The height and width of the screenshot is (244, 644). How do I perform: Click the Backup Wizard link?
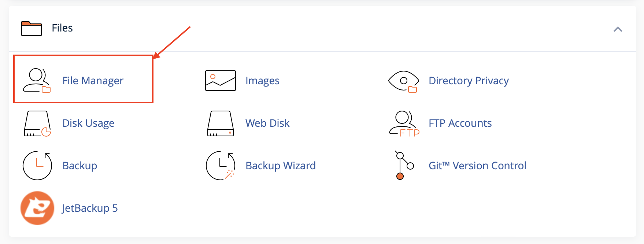click(281, 166)
